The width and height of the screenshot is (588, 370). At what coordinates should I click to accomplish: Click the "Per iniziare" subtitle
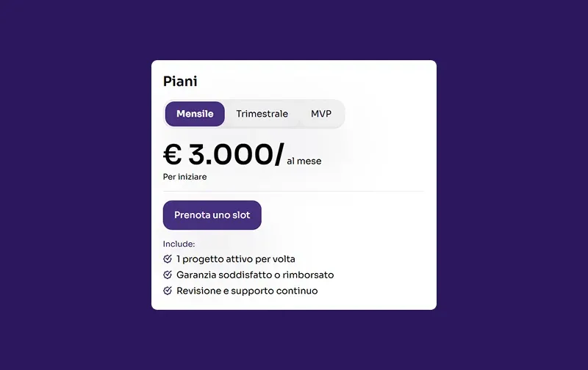[x=184, y=177]
